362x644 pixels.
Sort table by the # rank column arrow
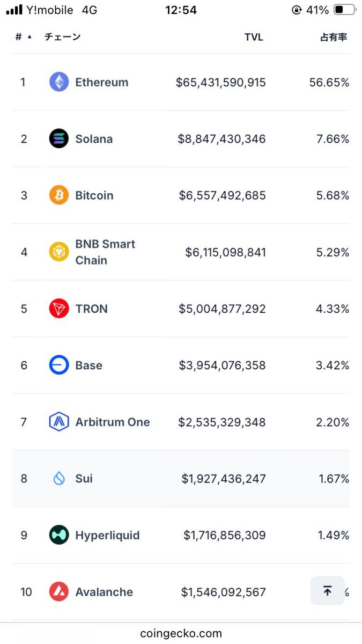click(29, 37)
